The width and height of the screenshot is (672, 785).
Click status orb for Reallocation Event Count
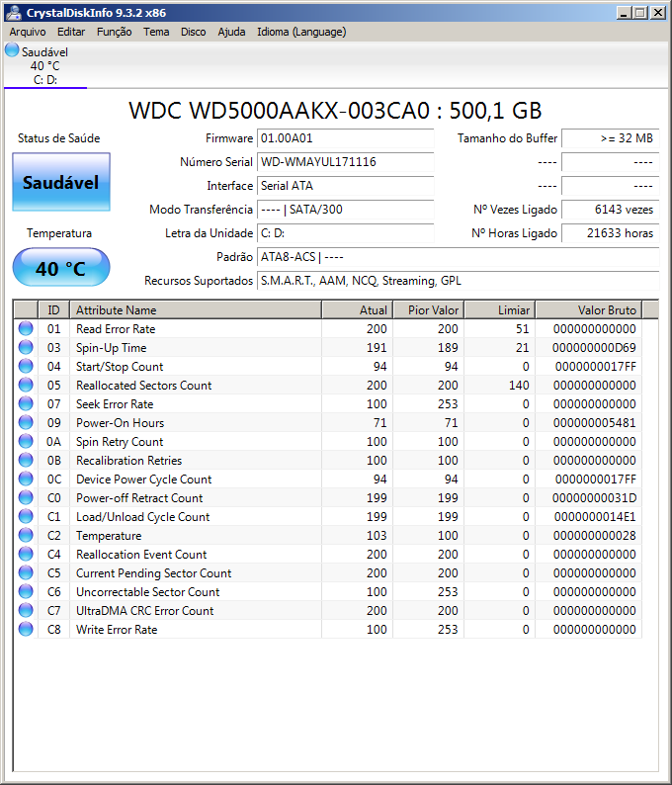pos(26,554)
